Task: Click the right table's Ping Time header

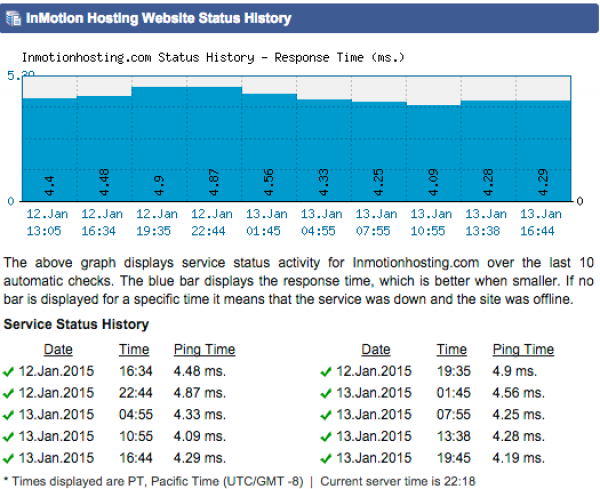Action: coord(523,349)
